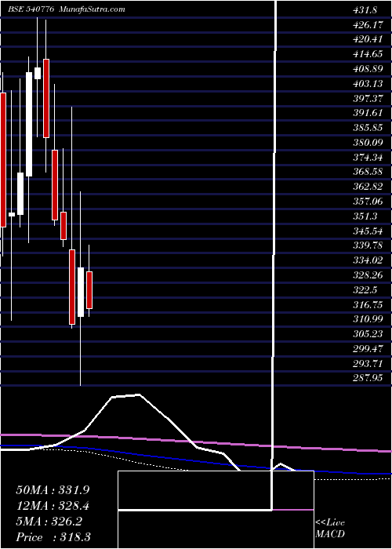Select the 339.78 price axis label

pyautogui.click(x=368, y=245)
